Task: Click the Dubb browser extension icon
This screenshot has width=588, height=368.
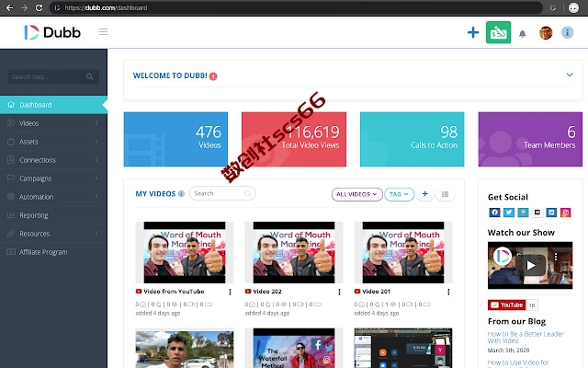Action: (x=553, y=7)
